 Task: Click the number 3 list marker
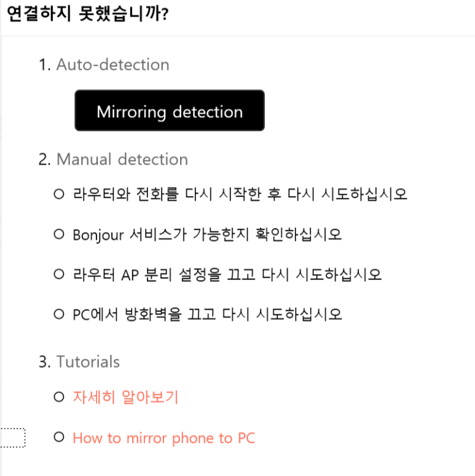45,362
